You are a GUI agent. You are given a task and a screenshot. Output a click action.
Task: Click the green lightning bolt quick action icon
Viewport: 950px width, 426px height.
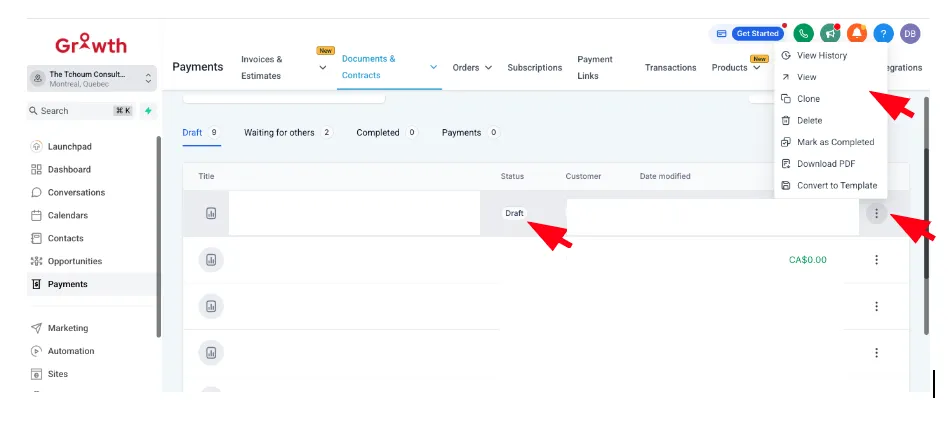pos(148,111)
